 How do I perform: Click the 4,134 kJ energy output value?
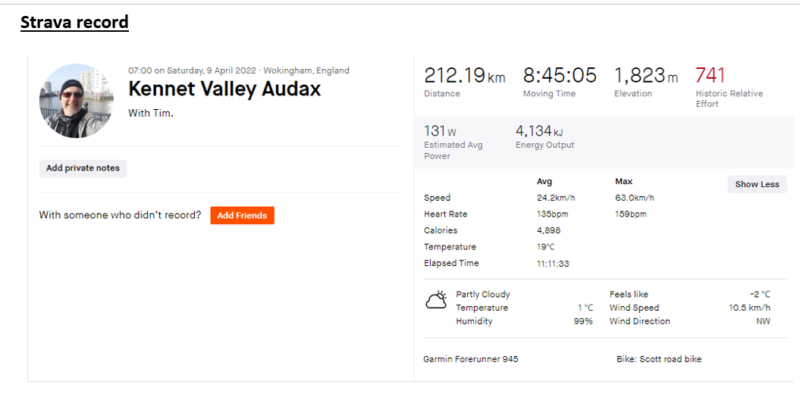tap(539, 132)
